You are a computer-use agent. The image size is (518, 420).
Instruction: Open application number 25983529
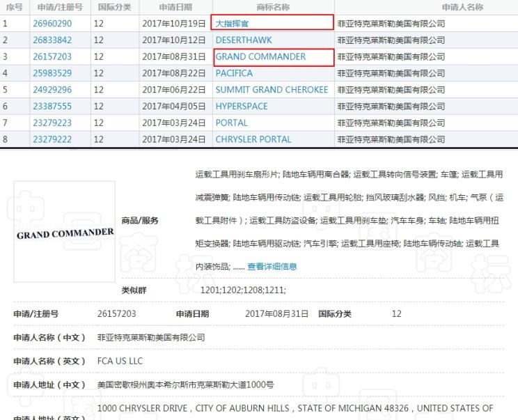[x=52, y=73]
